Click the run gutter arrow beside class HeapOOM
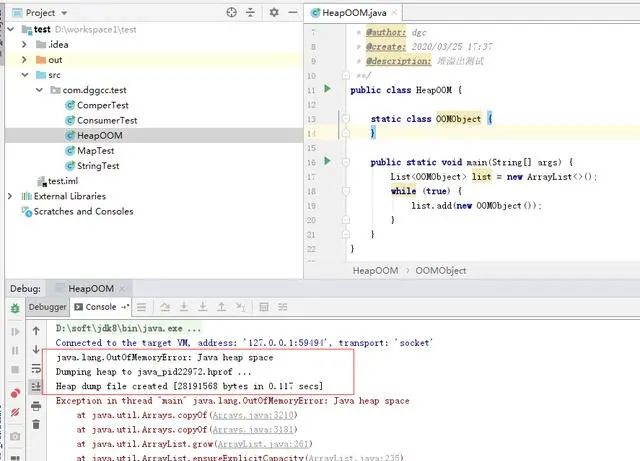The width and height of the screenshot is (640, 461). pos(327,90)
